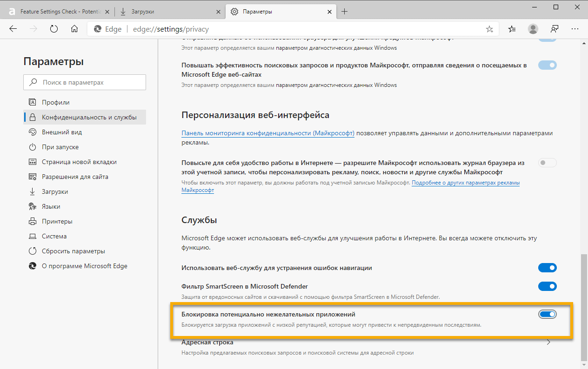The width and height of the screenshot is (588, 369).
Task: Open the browser ellipsis menu
Action: 575,29
